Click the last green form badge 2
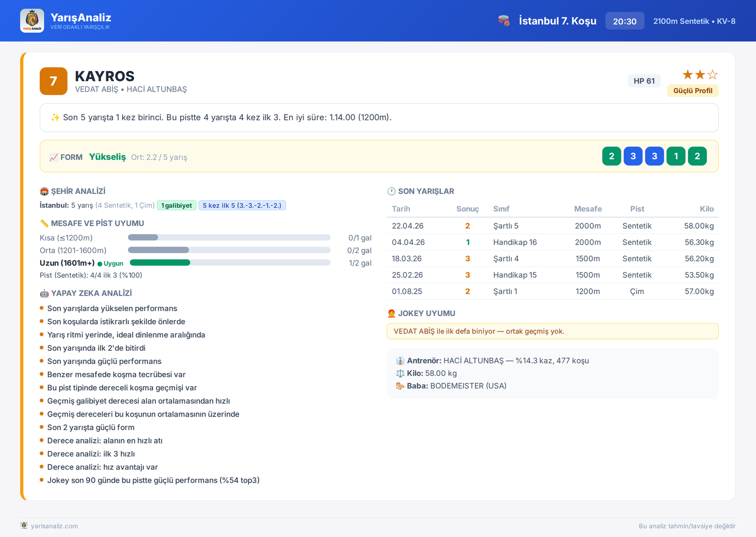Viewport: 756px width, 537px height. (x=697, y=156)
